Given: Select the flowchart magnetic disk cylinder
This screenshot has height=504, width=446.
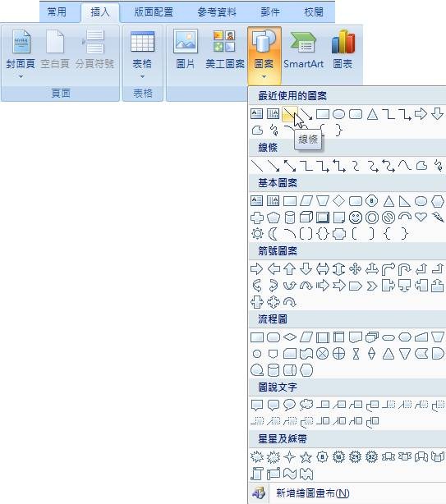Looking at the screenshot, I should pos(274,370).
